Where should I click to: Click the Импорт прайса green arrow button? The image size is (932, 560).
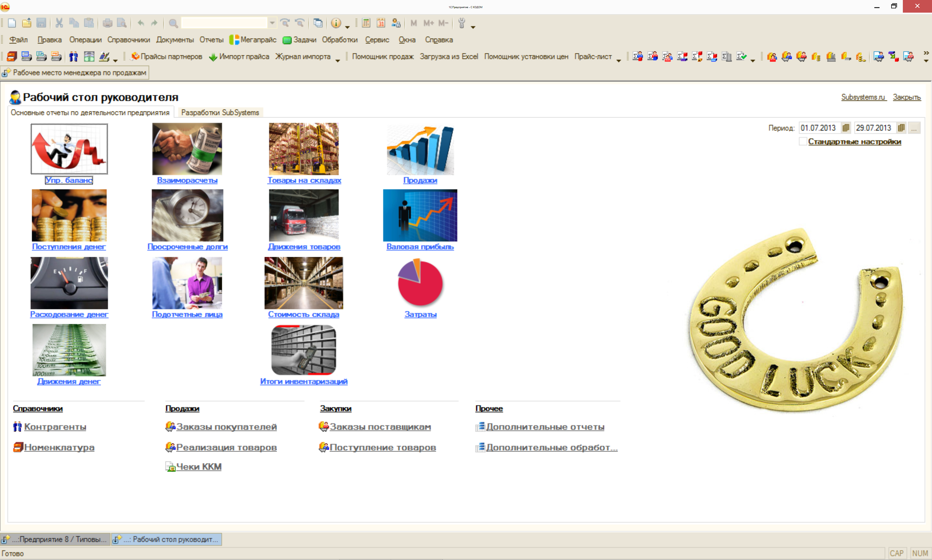(x=240, y=57)
